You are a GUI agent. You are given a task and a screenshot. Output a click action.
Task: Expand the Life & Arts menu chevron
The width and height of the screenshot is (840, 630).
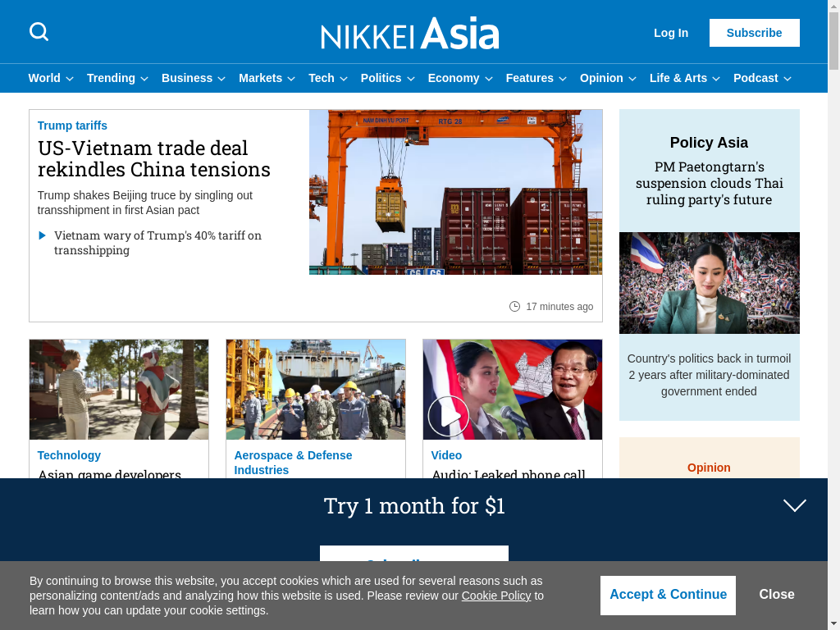click(x=715, y=79)
